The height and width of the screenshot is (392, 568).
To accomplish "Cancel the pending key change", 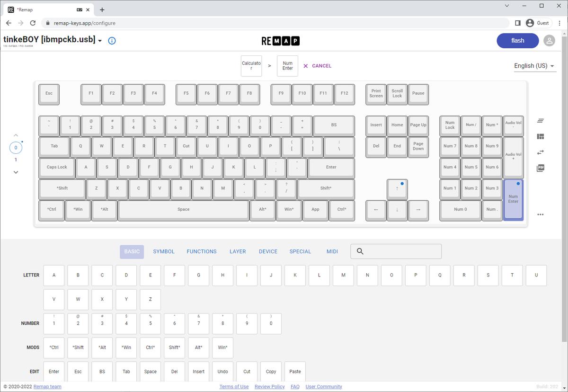I will coord(317,66).
